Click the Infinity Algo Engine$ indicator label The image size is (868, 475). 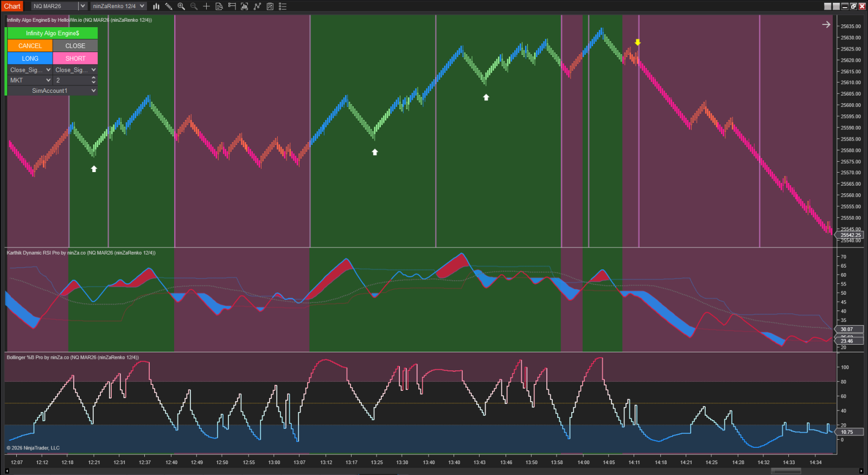pyautogui.click(x=79, y=20)
